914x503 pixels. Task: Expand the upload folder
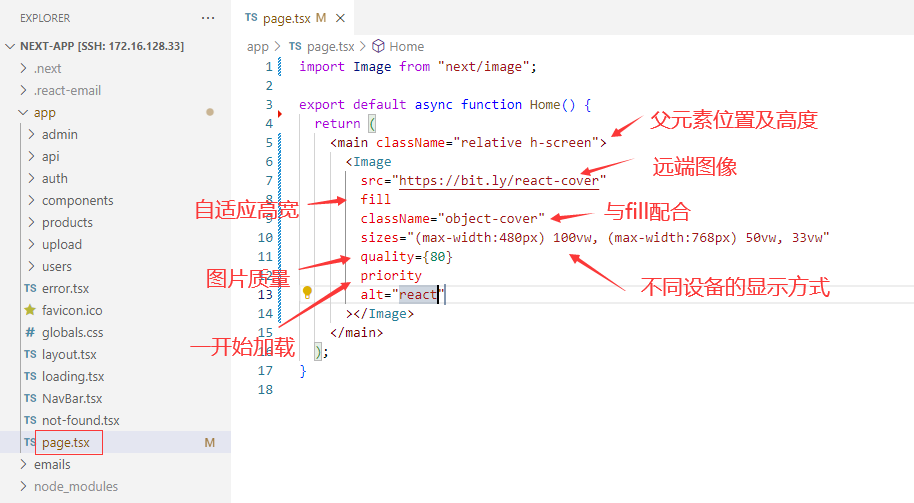tap(31, 244)
